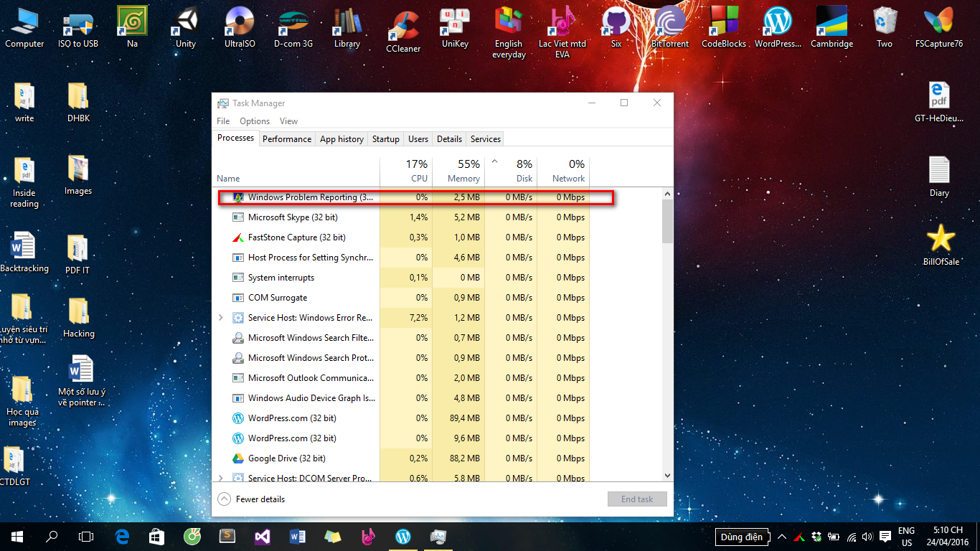Select the COM Surrogate process
Image resolution: width=980 pixels, height=551 pixels.
[402, 298]
